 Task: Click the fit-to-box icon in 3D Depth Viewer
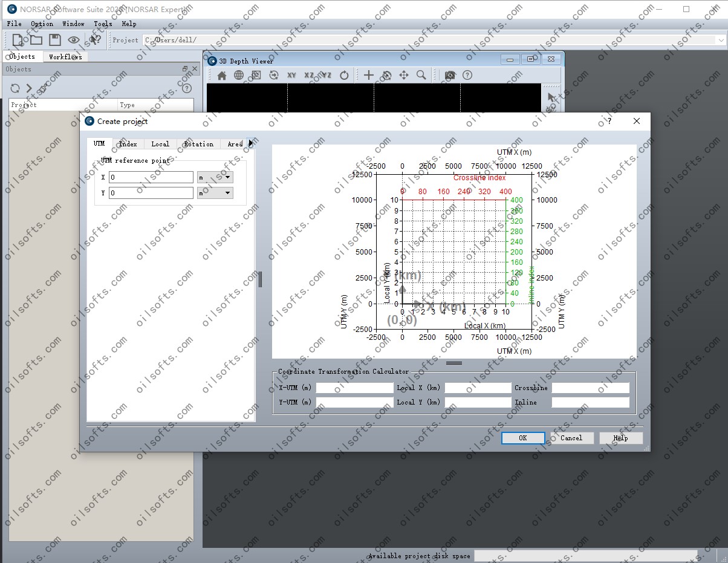click(256, 75)
